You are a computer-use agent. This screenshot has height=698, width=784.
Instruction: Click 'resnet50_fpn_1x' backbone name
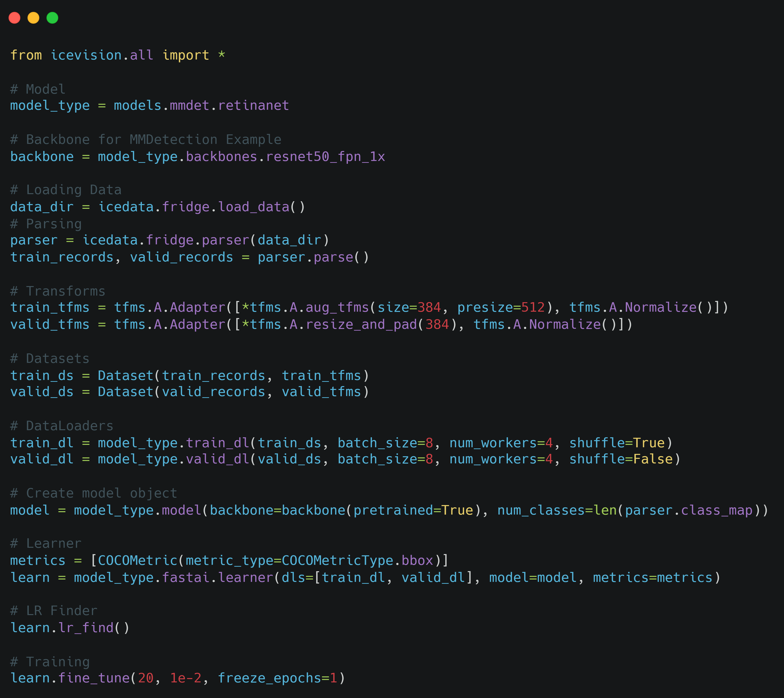click(325, 157)
